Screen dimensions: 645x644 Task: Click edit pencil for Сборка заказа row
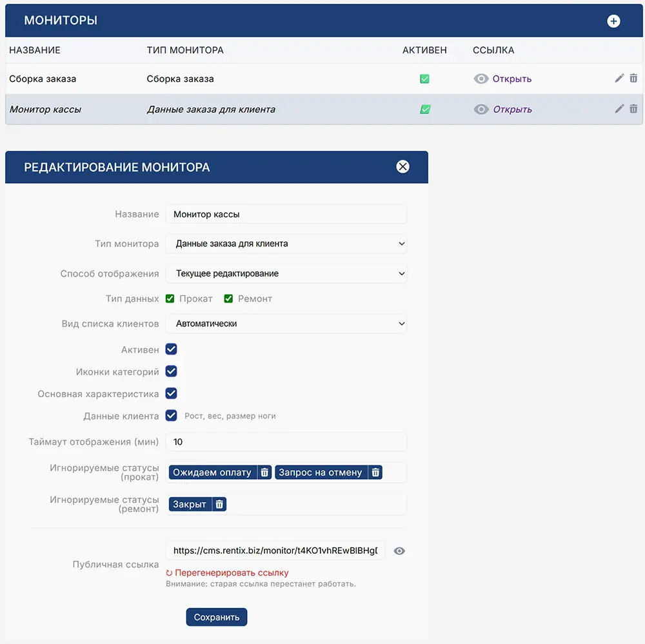[x=619, y=78]
